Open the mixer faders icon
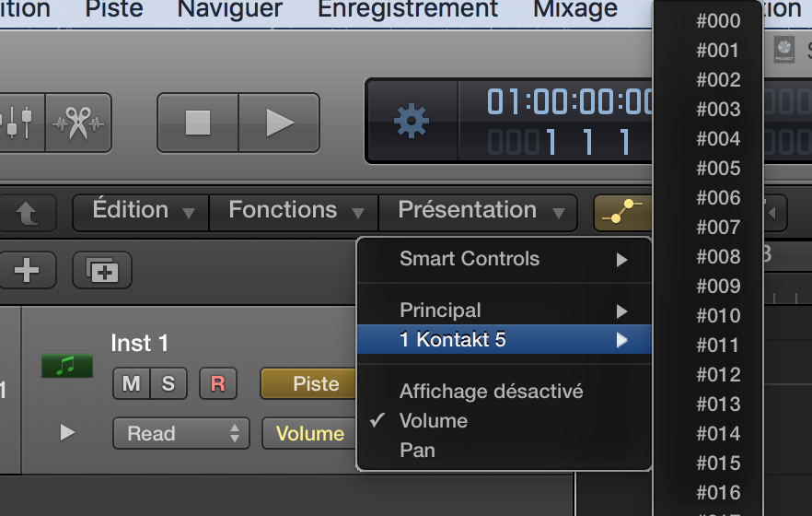The height and width of the screenshot is (516, 812). tap(18, 122)
